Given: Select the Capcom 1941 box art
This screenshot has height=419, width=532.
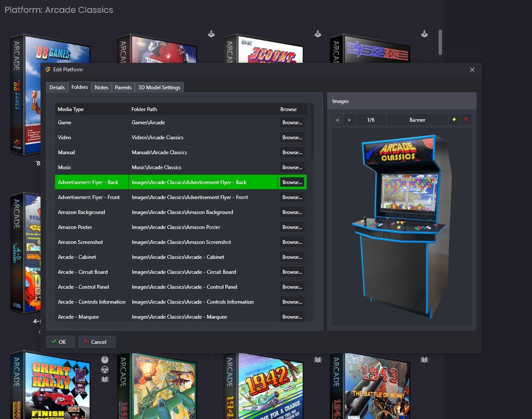Looking at the screenshot, I should (x=157, y=386).
